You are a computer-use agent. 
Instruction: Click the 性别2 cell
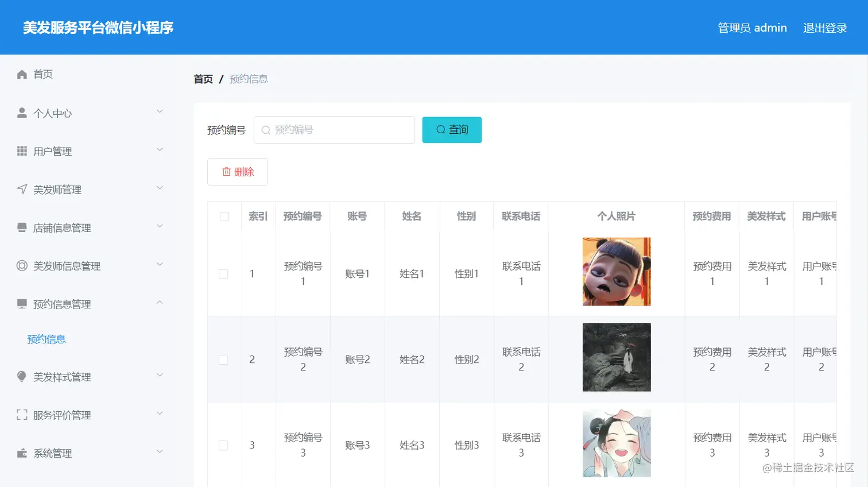click(467, 360)
